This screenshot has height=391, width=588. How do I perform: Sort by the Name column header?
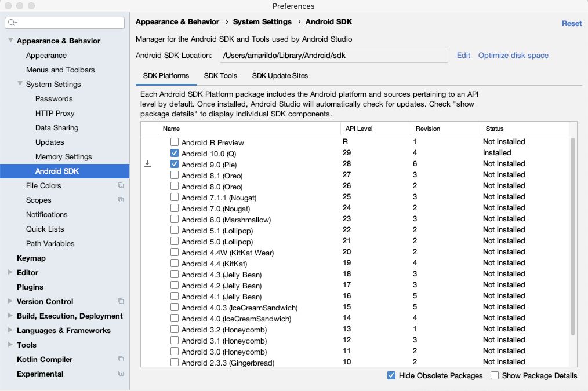point(249,129)
